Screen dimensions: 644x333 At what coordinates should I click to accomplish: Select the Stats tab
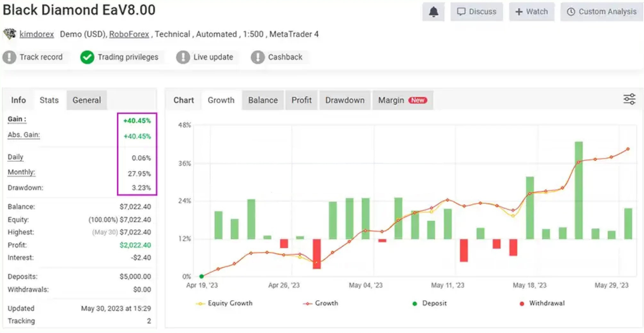point(49,100)
